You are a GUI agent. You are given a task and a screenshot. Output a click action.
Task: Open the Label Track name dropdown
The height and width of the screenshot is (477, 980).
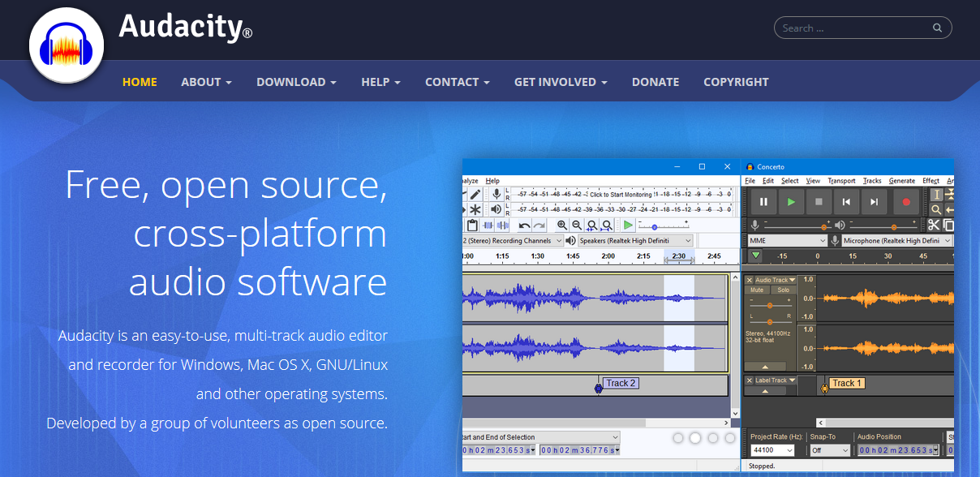[x=776, y=380]
